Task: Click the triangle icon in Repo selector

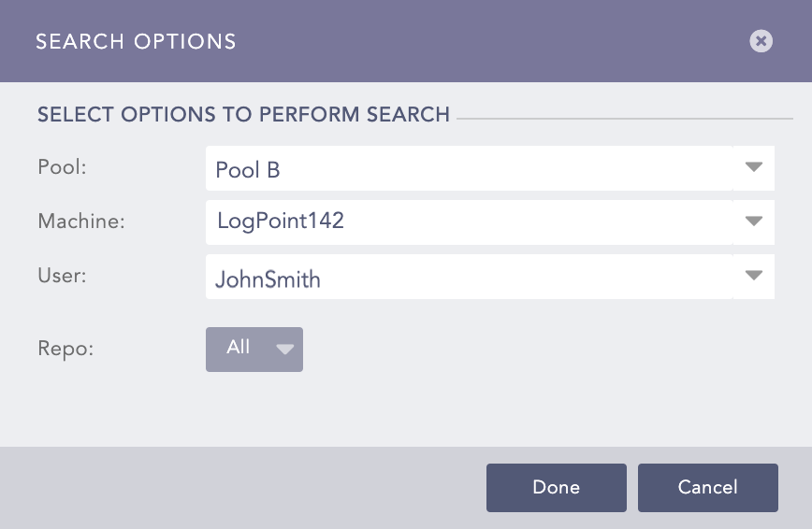Action: coord(285,350)
